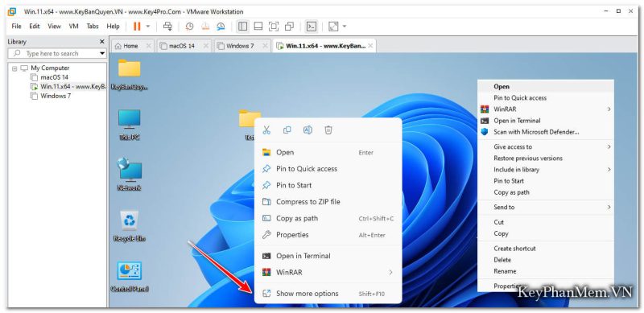644x313 pixels.
Task: Close the Library panel
Action: pos(102,42)
